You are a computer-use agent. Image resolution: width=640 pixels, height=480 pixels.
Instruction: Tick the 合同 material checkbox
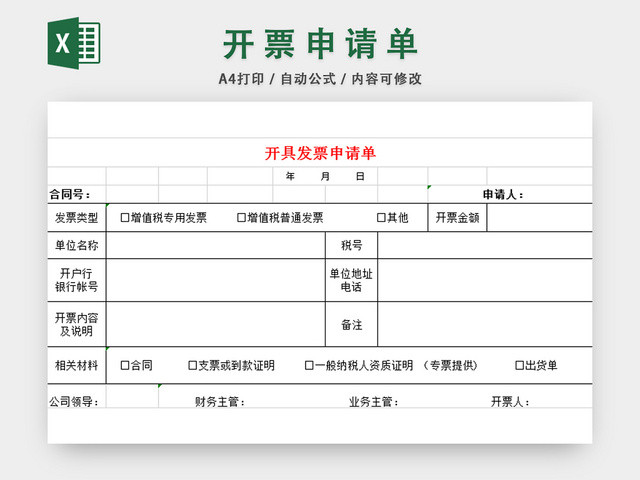click(125, 365)
